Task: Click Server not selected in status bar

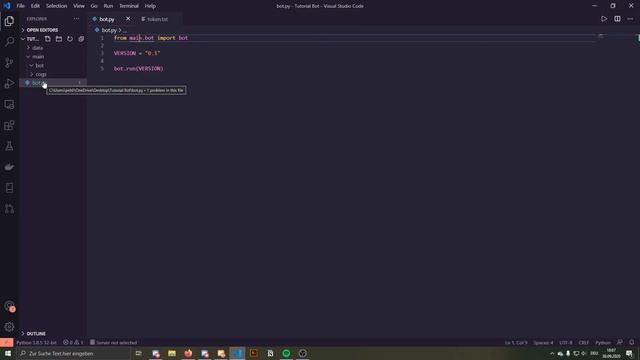Action: coord(113,342)
